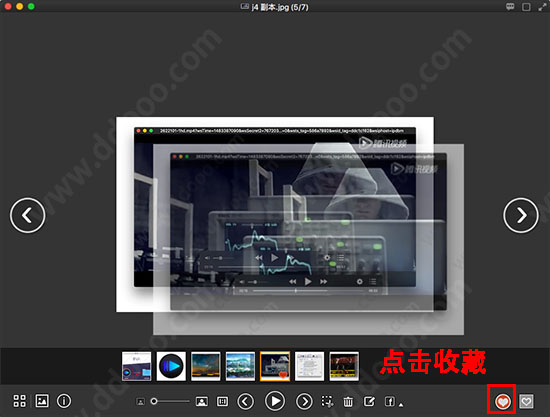Toggle favorite with the red heart button

(502, 402)
